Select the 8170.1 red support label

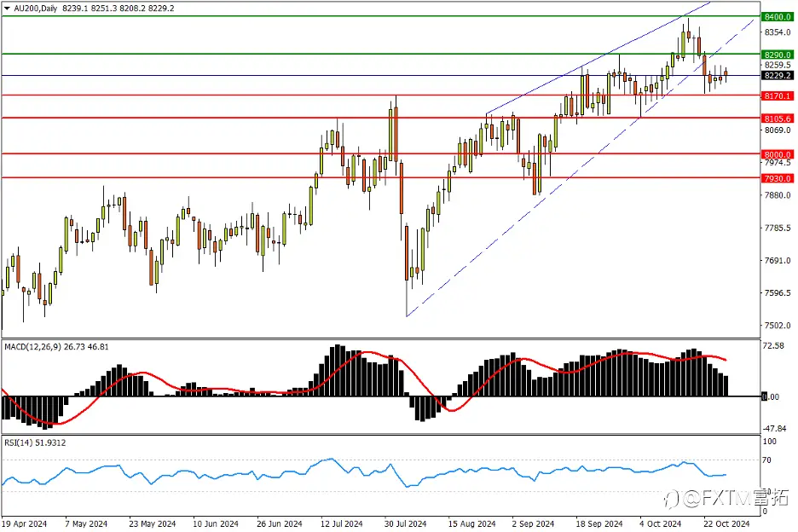coord(778,95)
